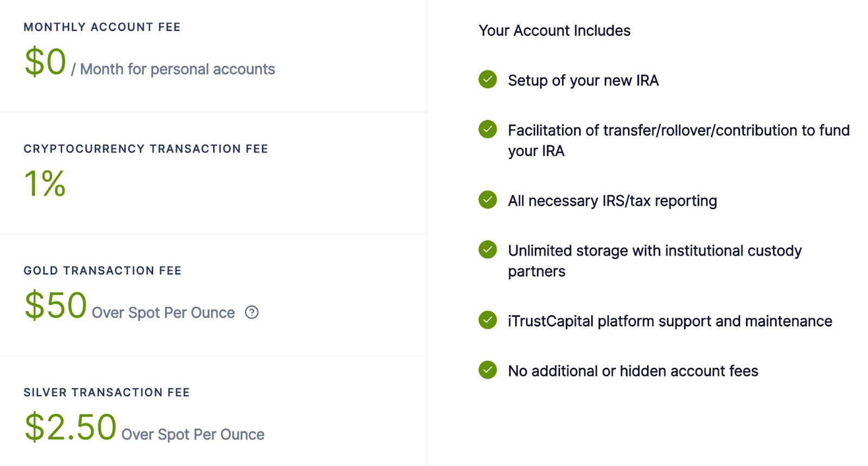
Task: Select the 1% crypto fee value
Action: pyautogui.click(x=45, y=183)
